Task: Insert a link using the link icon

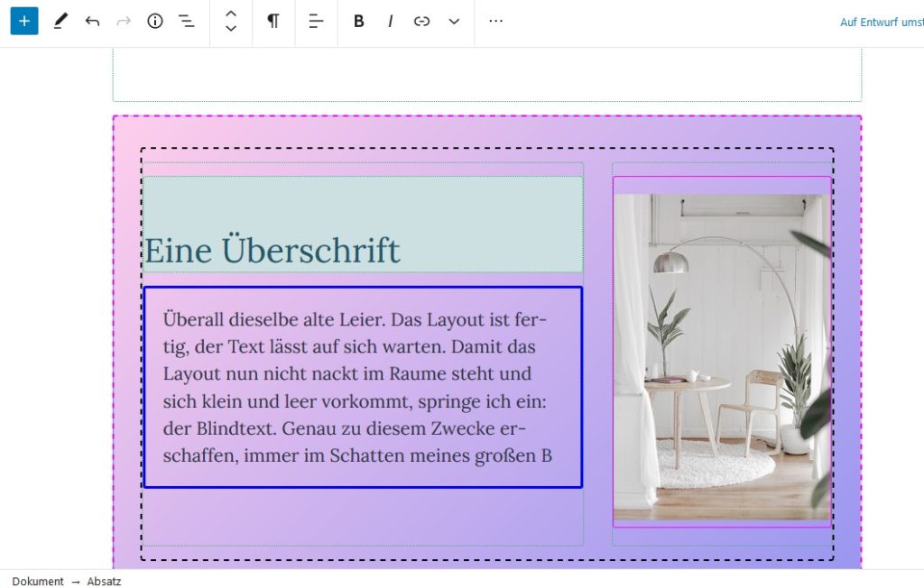Action: click(x=421, y=22)
